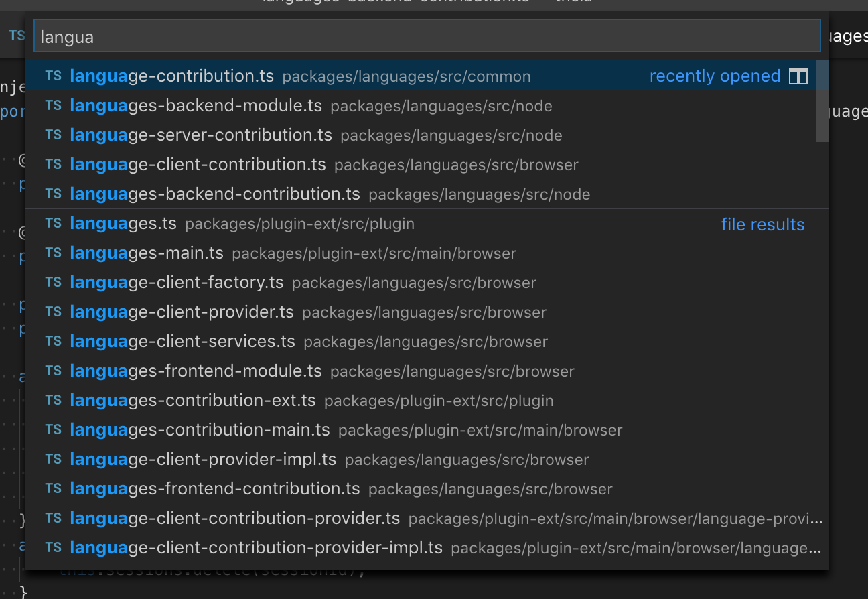Screen dimensions: 868x599
Task: Click the TS icon next to languages.ts
Action: click(x=53, y=223)
